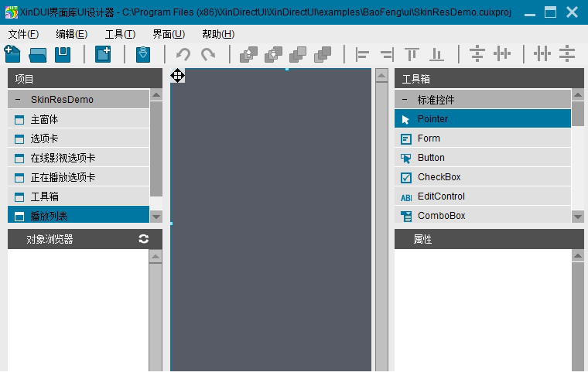Click the redo arrow icon
The width and height of the screenshot is (588, 386).
(x=208, y=54)
